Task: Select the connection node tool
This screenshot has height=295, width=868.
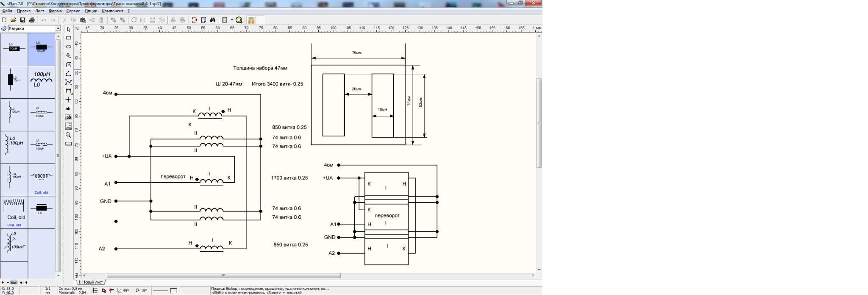Action: point(69,100)
